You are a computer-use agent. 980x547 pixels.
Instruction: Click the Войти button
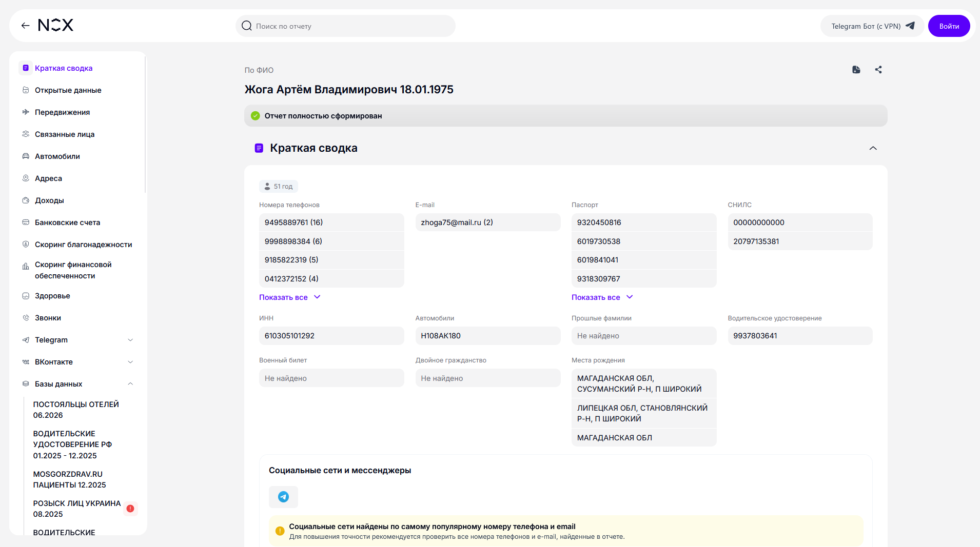(949, 26)
